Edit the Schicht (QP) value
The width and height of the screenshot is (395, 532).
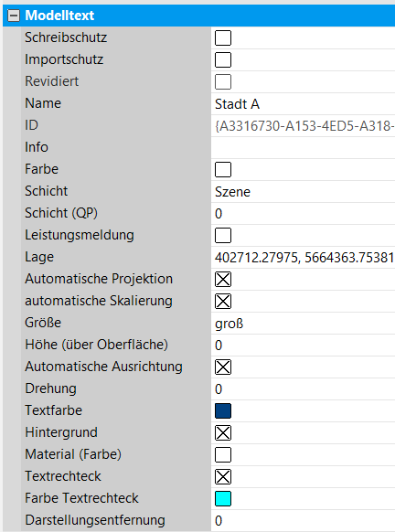coord(303,213)
